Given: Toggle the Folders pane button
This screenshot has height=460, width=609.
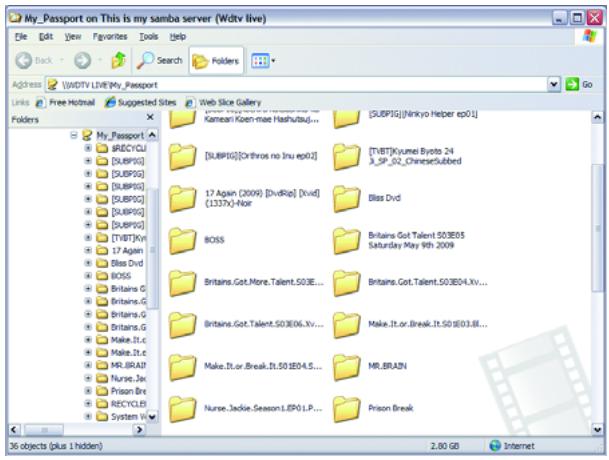Looking at the screenshot, I should click(216, 61).
